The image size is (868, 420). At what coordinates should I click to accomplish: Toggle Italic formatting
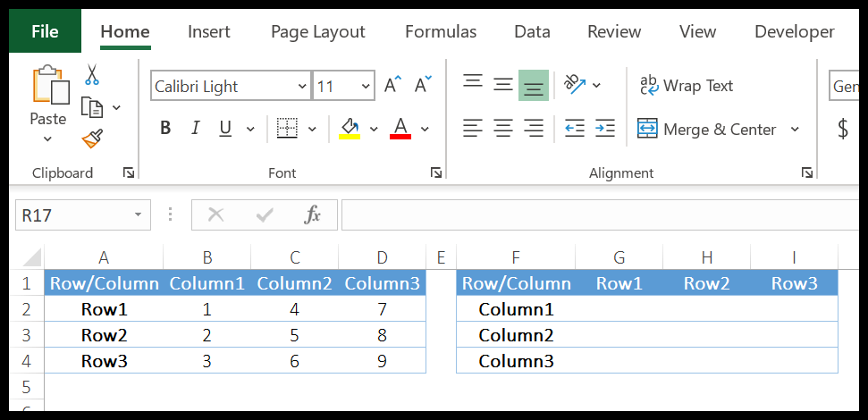(x=195, y=129)
